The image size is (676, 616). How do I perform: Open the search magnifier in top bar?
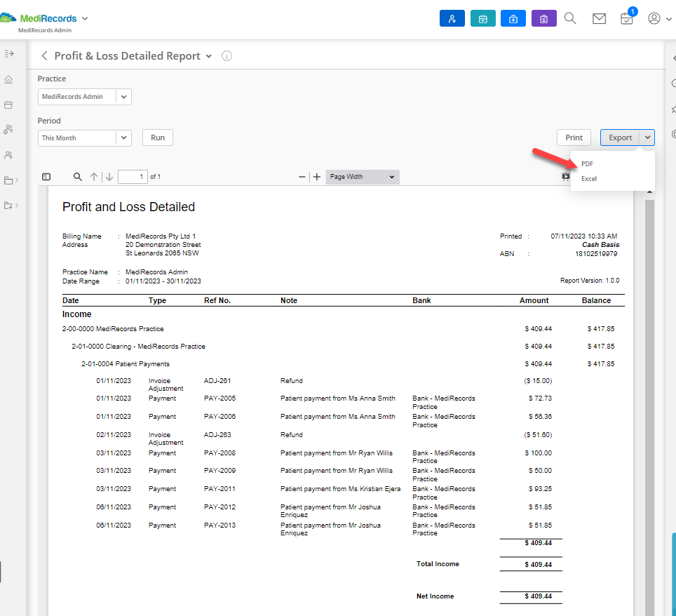coord(570,18)
